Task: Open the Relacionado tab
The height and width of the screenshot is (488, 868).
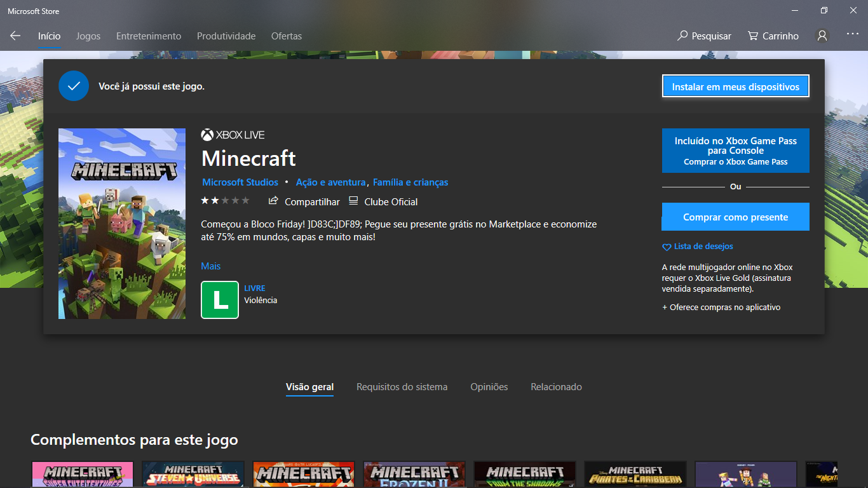Action: pos(557,387)
